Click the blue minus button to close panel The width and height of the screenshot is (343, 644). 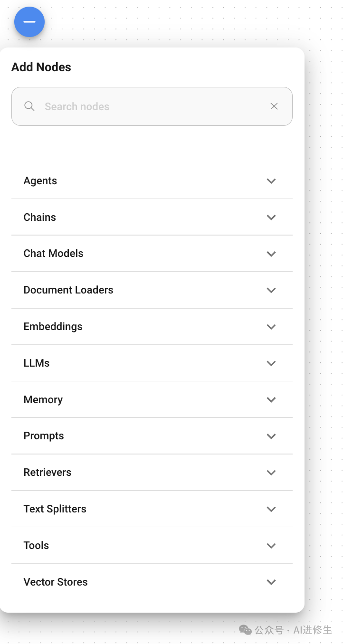(29, 22)
